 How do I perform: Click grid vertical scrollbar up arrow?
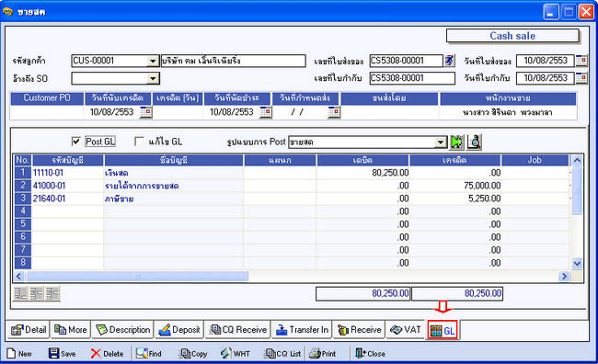click(577, 161)
